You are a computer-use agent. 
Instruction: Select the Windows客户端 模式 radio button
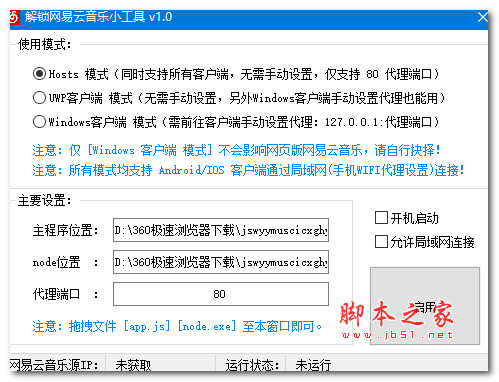[x=39, y=122]
